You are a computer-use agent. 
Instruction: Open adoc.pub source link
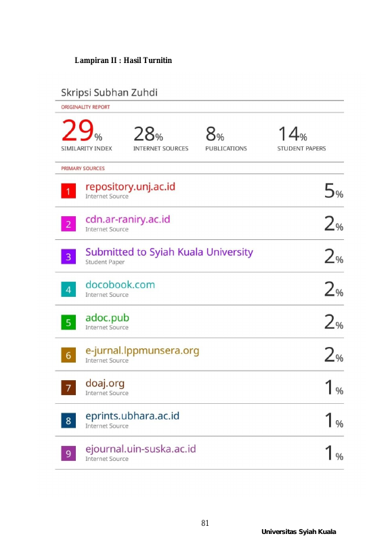point(107,318)
